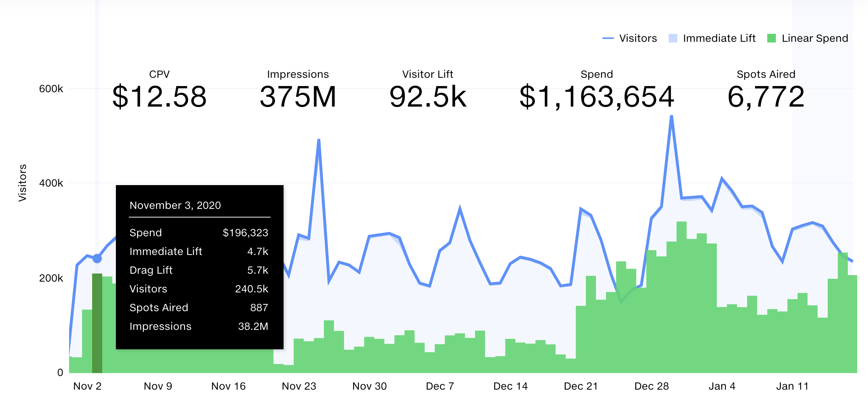The image size is (868, 399).
Task: Click the green Linear Spend swatch
Action: tap(771, 38)
